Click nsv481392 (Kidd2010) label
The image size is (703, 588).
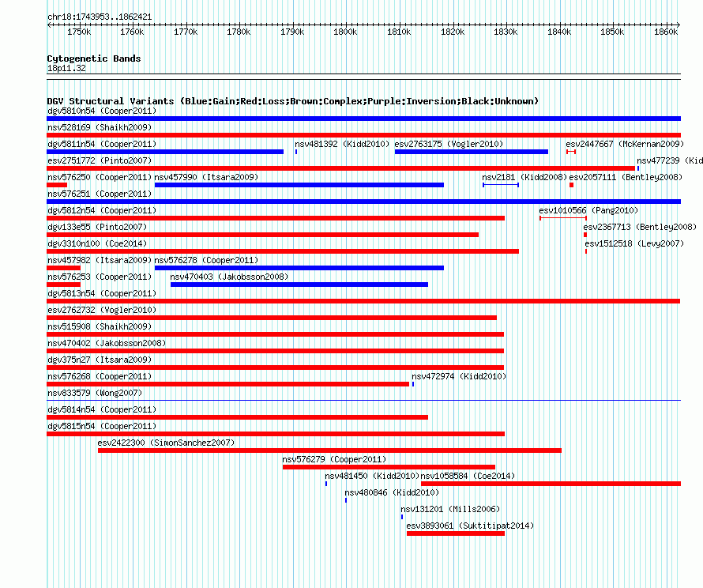342,144
